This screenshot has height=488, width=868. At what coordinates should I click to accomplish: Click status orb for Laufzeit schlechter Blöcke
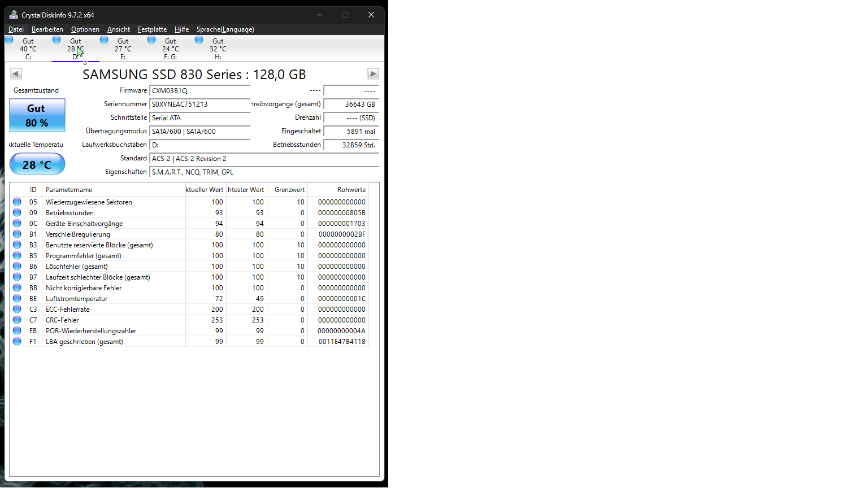(17, 277)
